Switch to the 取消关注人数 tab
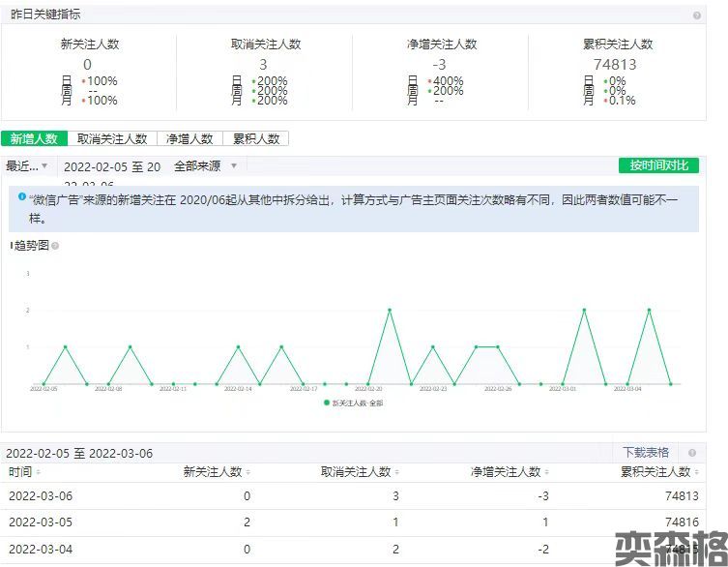 [112, 139]
